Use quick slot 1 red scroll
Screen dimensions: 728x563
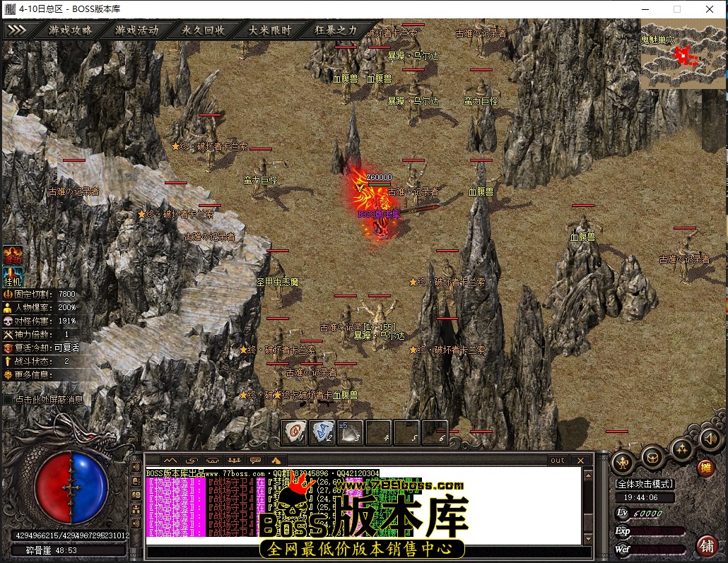294,432
